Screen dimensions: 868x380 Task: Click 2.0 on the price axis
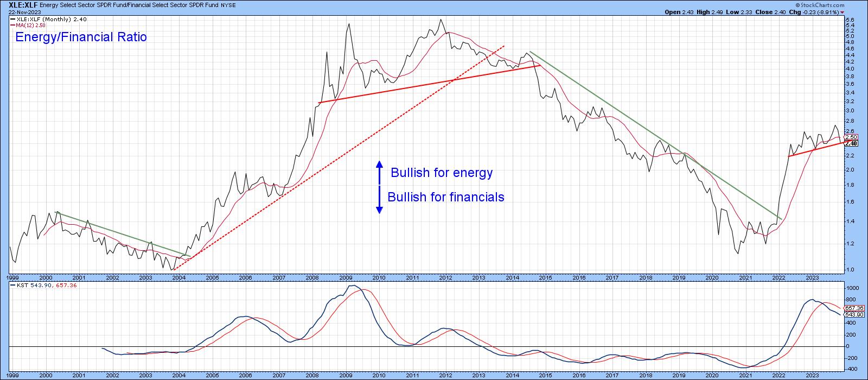click(x=850, y=170)
